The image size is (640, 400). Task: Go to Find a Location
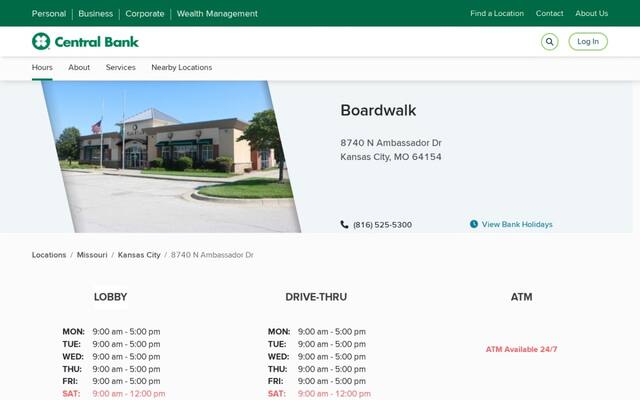tap(497, 13)
